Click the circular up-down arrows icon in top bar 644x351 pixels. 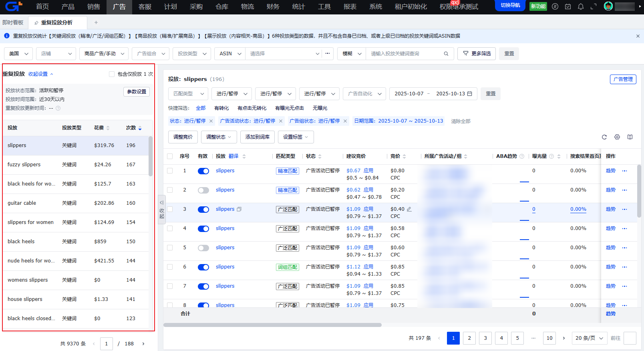555,6
